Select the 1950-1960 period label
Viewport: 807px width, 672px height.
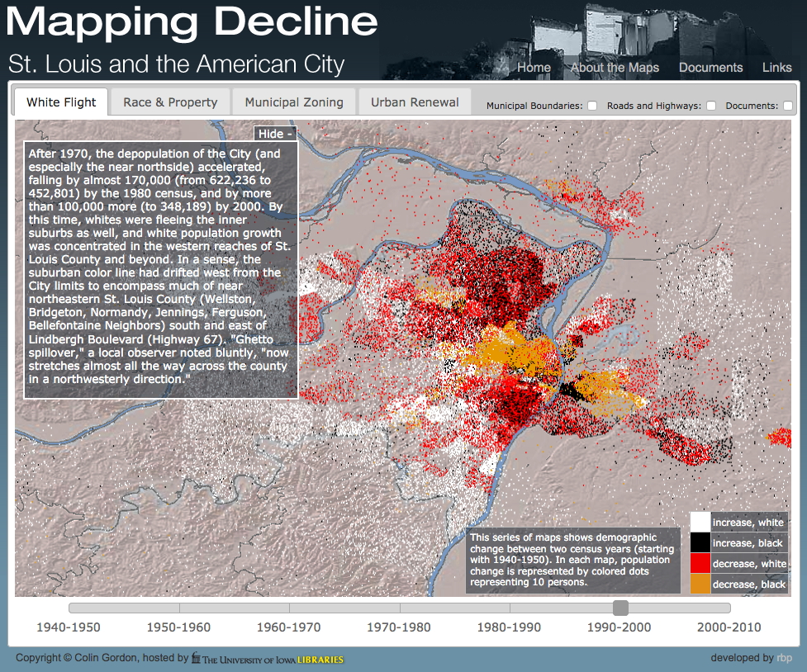click(178, 627)
